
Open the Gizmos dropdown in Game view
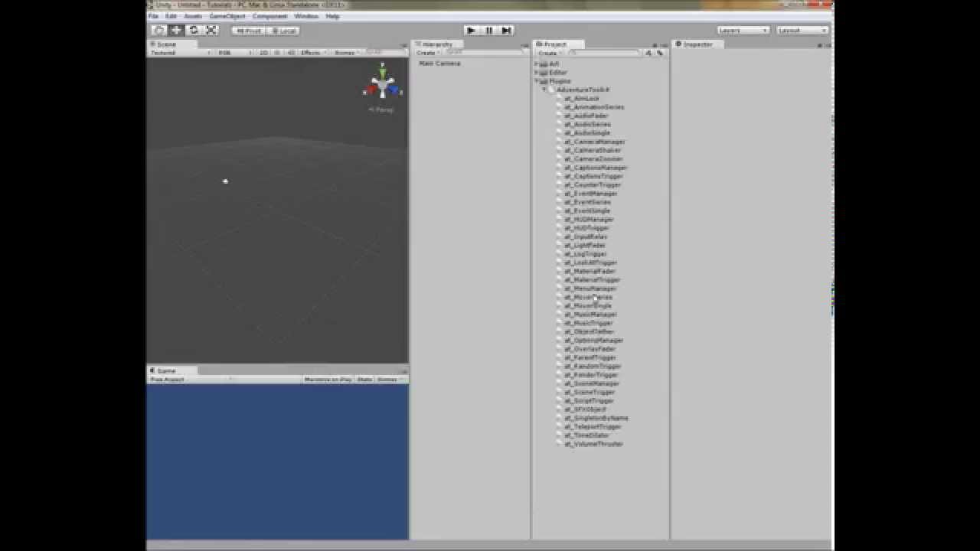(x=390, y=379)
